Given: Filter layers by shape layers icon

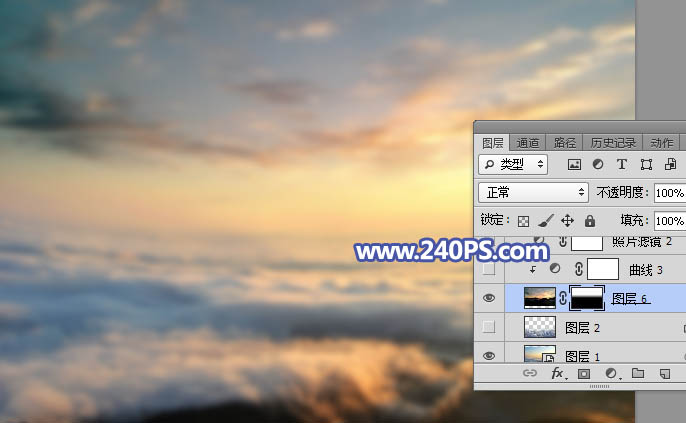Looking at the screenshot, I should (646, 164).
